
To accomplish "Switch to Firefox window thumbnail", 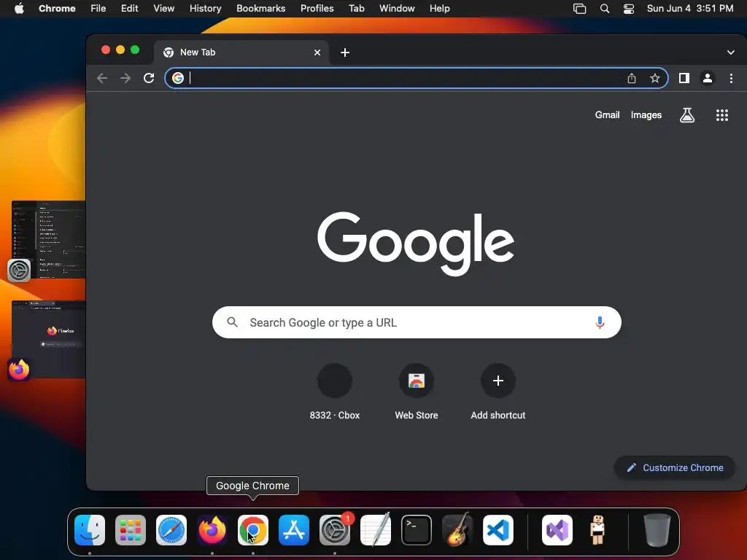I will tap(49, 340).
